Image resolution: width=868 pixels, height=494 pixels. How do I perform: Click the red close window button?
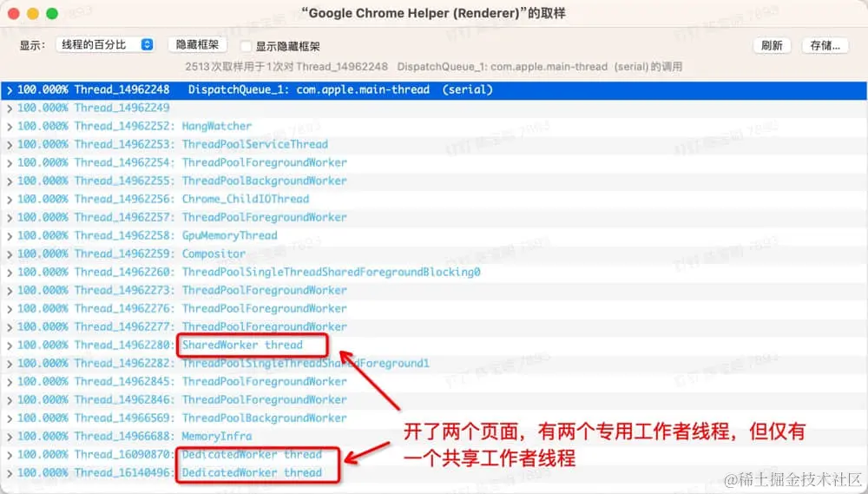(14, 14)
